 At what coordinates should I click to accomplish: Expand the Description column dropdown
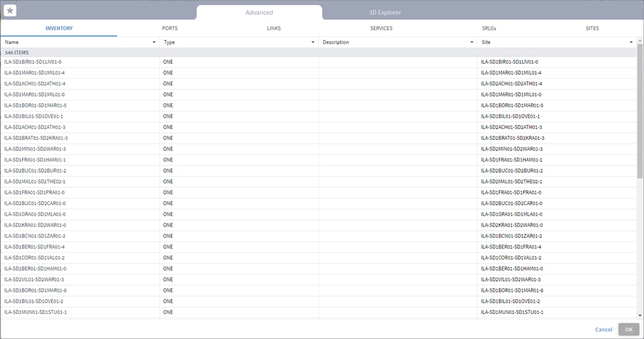click(x=472, y=42)
